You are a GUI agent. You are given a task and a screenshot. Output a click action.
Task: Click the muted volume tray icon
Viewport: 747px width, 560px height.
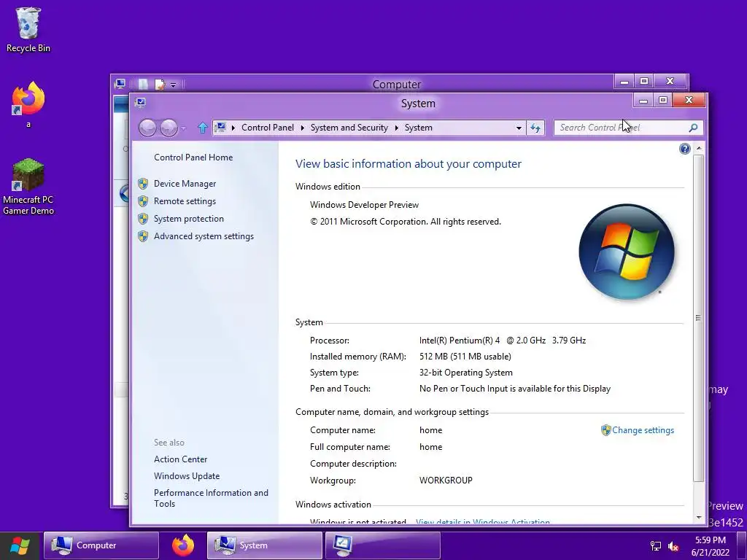(673, 546)
